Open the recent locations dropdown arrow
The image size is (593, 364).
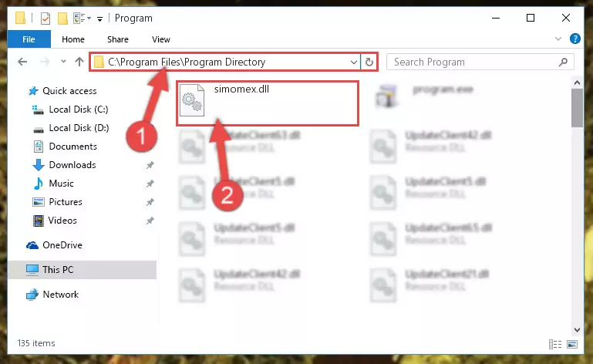[x=63, y=61]
